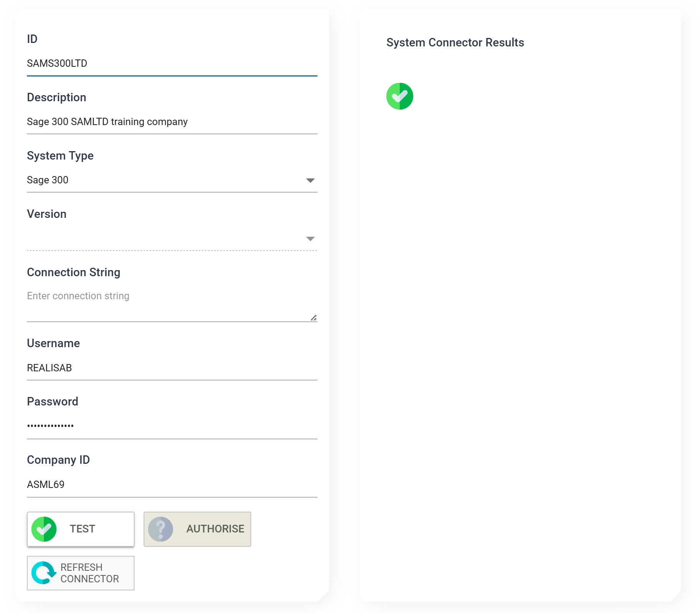Image resolution: width=700 pixels, height=613 pixels.
Task: Open the System Type dropdown arrow
Action: tap(310, 180)
